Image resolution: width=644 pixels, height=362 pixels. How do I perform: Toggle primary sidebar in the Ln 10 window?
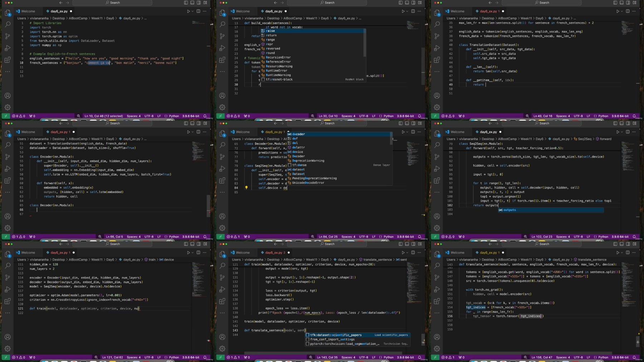186,3
